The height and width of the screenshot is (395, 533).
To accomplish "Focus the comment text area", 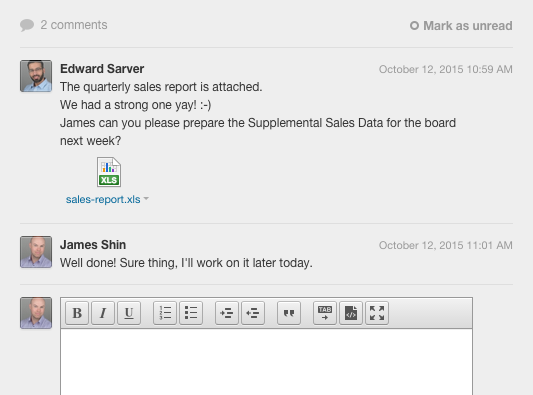I will tap(266, 362).
